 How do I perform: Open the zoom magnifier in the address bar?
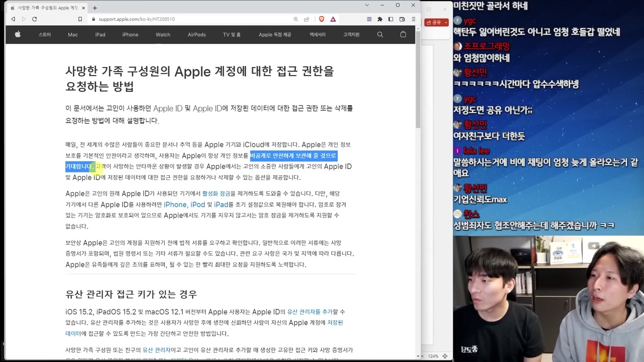296,19
